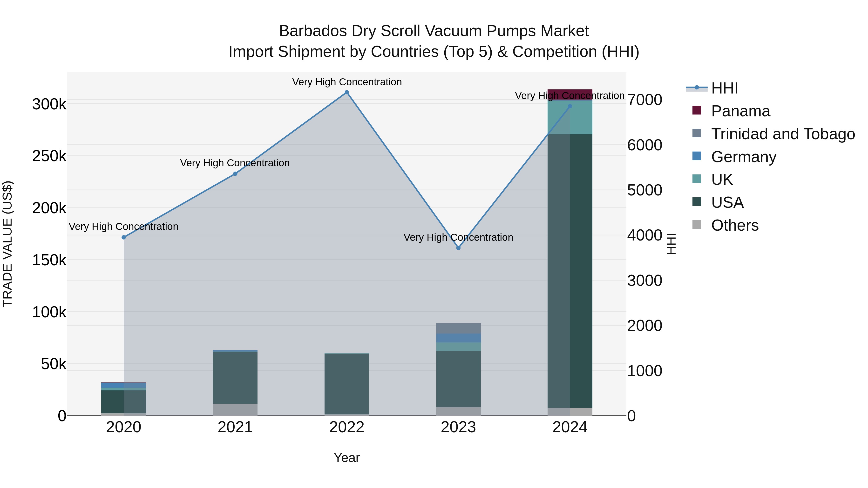
Task: Click the USA segment in 2020 bar
Action: (124, 402)
